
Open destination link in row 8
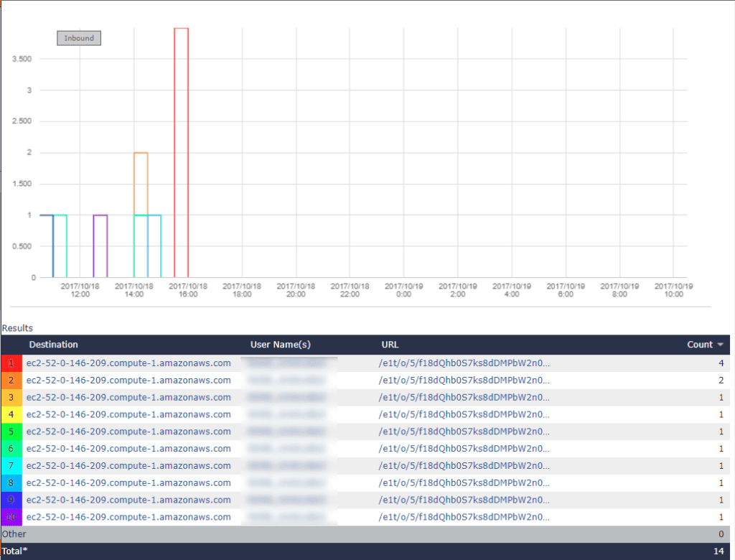tap(128, 483)
